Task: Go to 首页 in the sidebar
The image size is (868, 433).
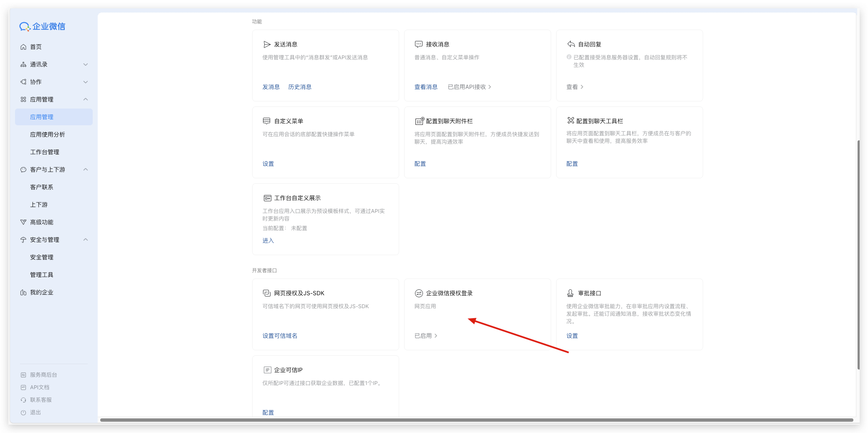Action: [x=36, y=47]
